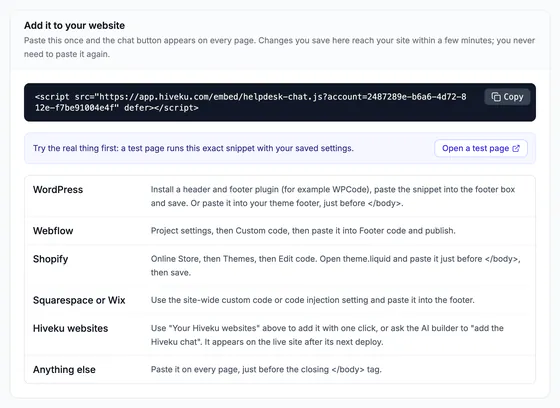
Task: Click 'Paste this once' description paragraph
Action: pyautogui.click(x=279, y=47)
